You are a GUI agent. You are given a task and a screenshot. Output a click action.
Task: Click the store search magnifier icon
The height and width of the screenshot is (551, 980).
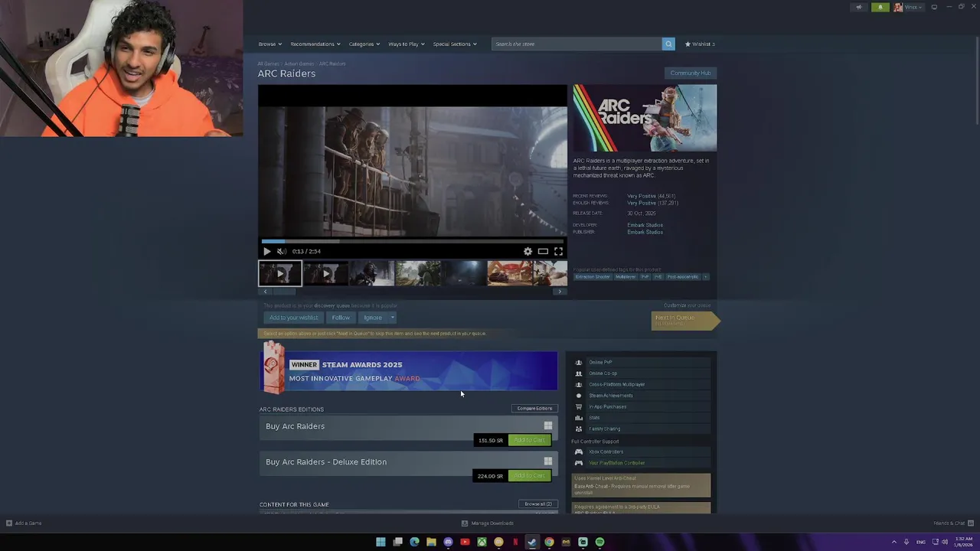[668, 44]
